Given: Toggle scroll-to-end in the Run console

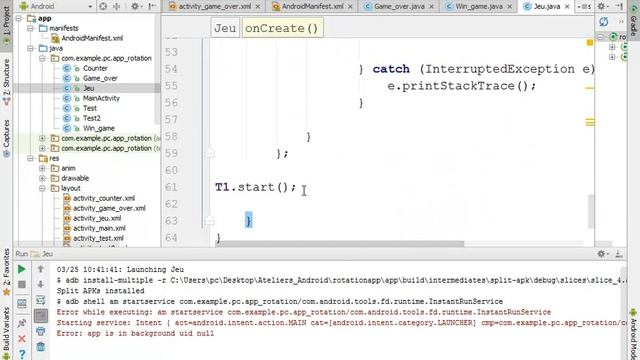Looking at the screenshot, I should 40,316.
